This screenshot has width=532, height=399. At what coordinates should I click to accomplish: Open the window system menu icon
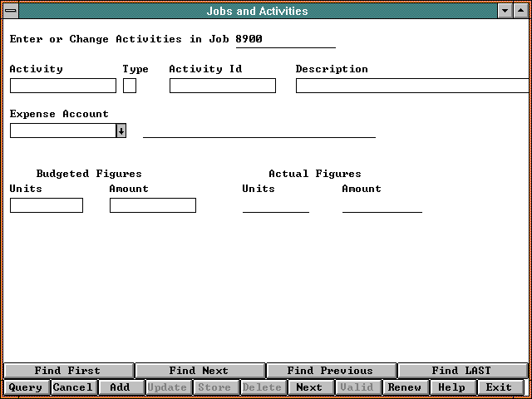(11, 12)
